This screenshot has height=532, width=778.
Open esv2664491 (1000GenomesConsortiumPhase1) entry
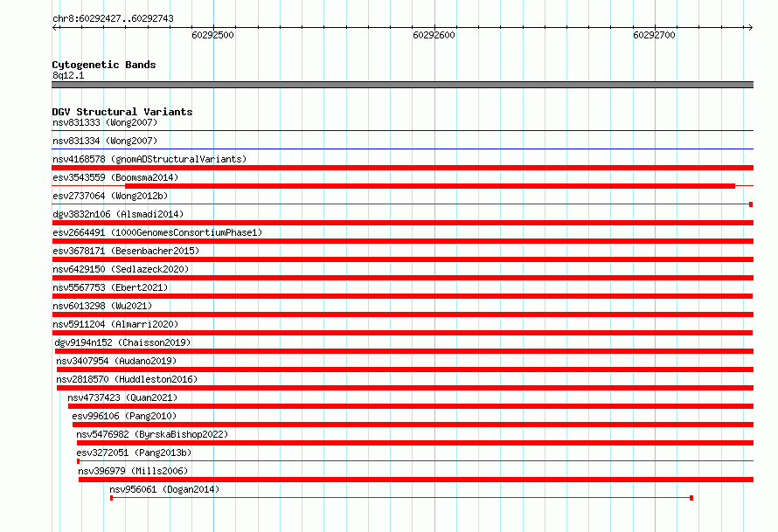tap(157, 232)
